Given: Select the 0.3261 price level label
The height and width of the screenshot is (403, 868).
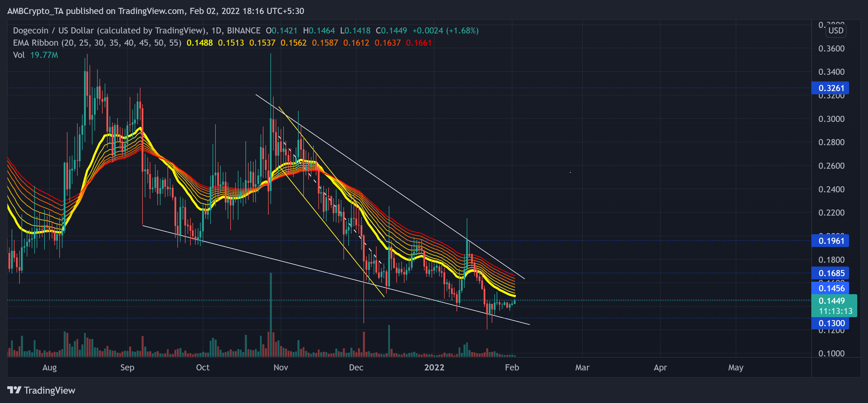Looking at the screenshot, I should coord(830,88).
